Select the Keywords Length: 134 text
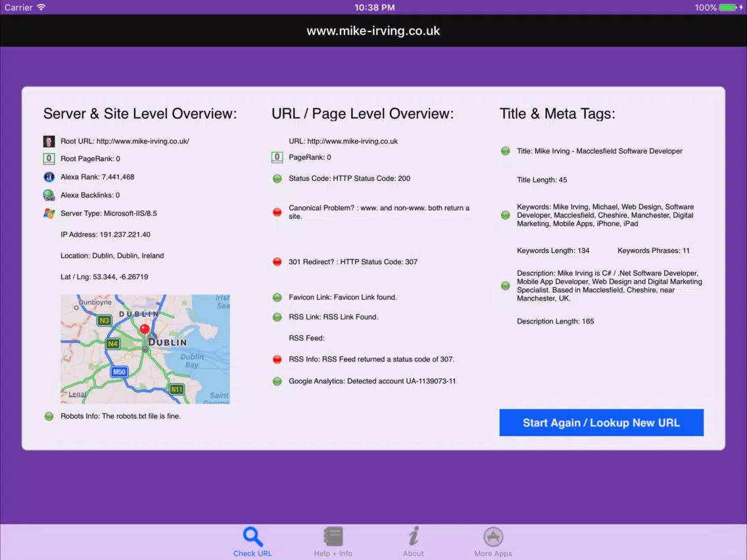Screen dimensions: 747x560 click(553, 250)
